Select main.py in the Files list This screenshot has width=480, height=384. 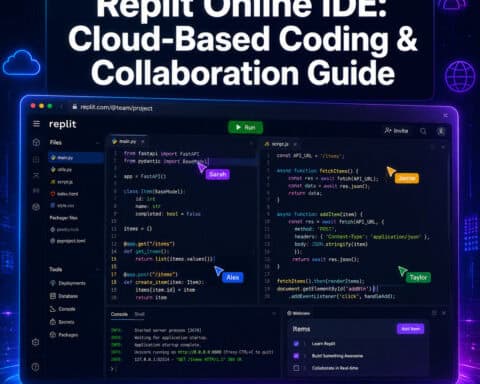tap(76, 158)
